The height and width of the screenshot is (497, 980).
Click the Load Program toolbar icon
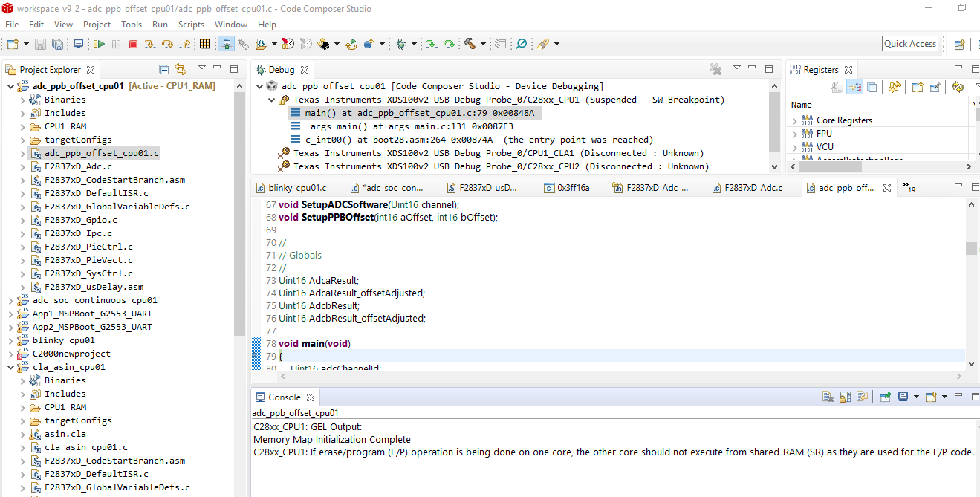coord(260,44)
